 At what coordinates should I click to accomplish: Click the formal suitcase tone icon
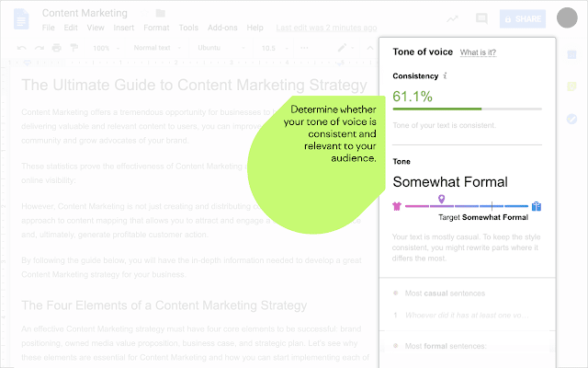click(x=537, y=206)
